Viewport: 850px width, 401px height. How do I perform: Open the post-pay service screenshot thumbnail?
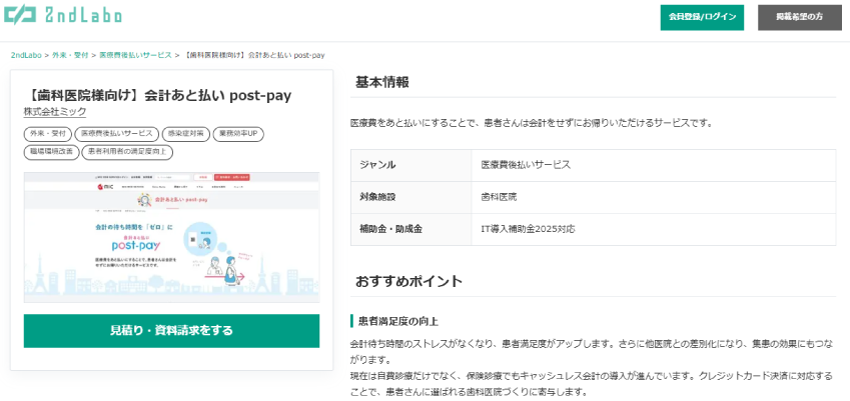[171, 237]
